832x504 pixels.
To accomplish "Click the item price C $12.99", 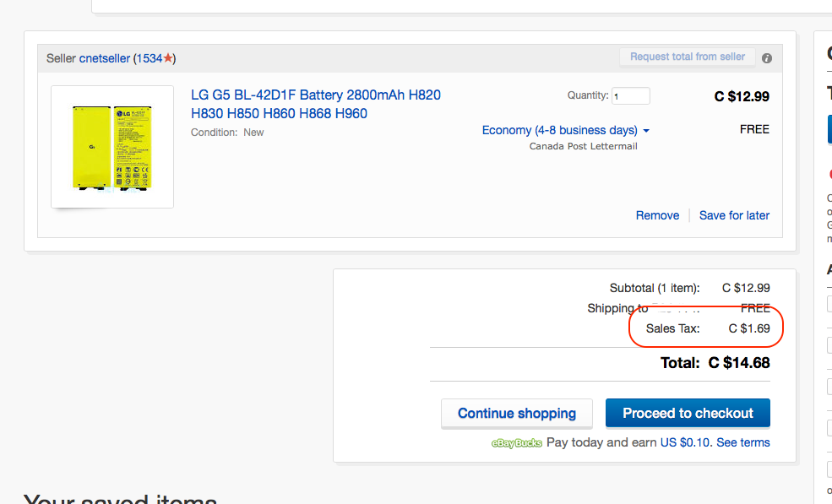I will click(x=742, y=96).
